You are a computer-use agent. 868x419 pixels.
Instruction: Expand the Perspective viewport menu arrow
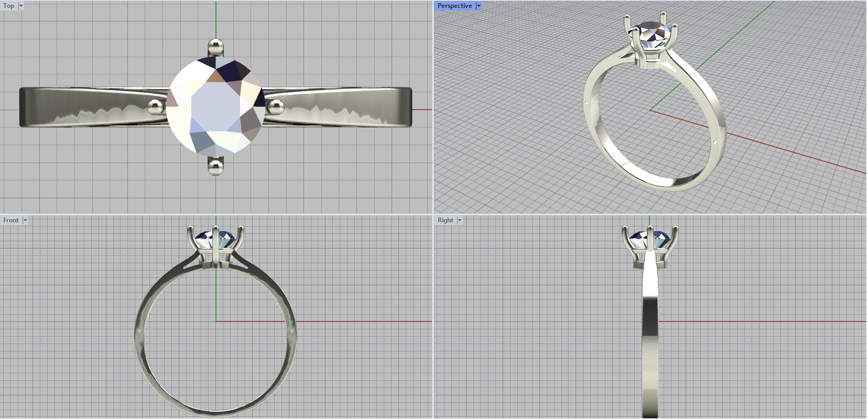(x=478, y=5)
